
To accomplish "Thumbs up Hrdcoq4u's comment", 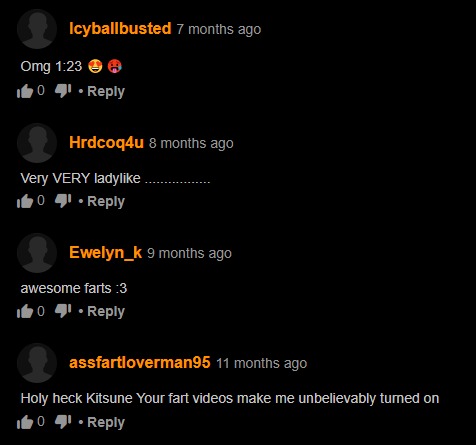I will 25,201.
